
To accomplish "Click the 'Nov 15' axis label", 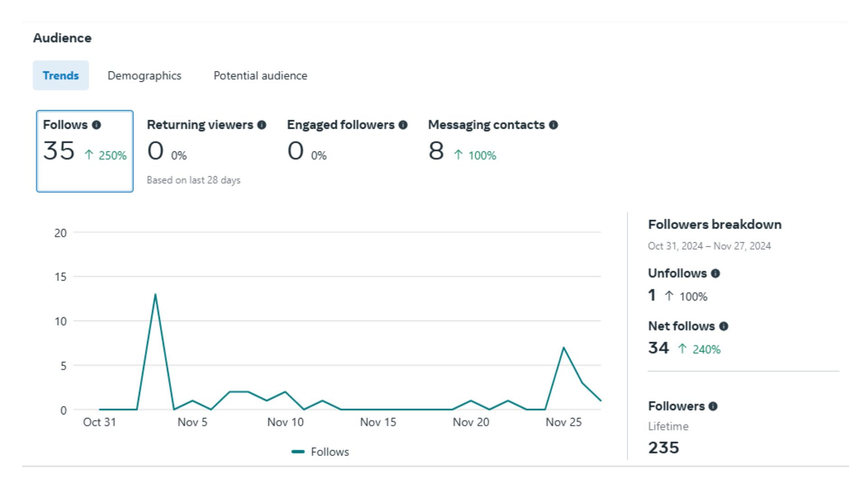I will 378,422.
